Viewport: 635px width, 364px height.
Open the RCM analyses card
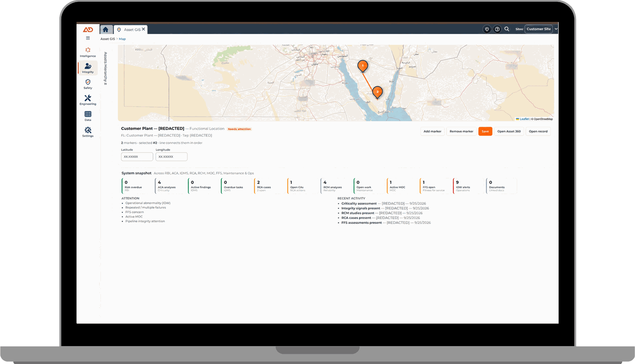[336, 186]
